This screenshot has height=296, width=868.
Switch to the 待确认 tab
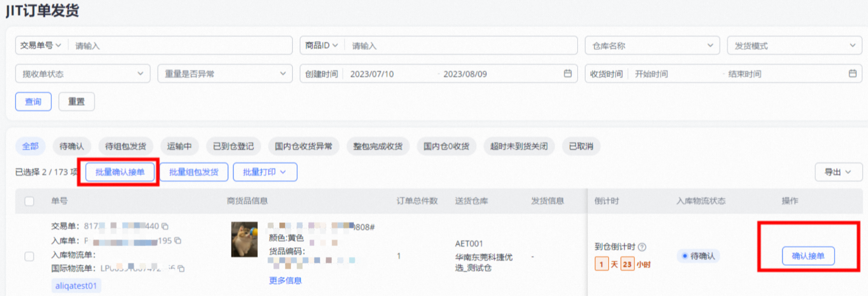tap(71, 146)
